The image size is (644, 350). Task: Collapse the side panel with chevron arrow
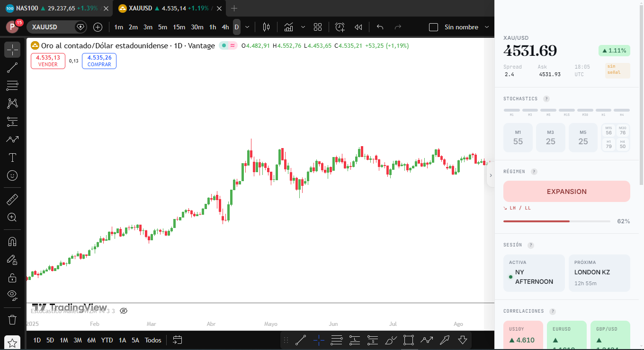[491, 175]
